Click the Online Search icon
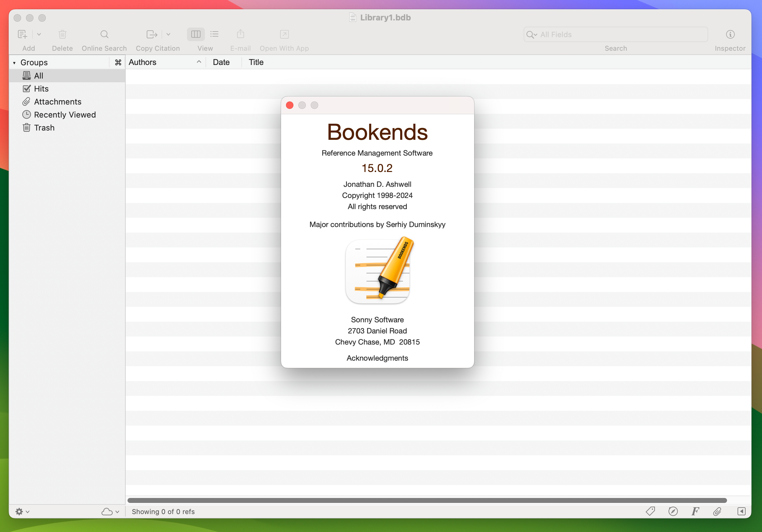 pos(104,34)
